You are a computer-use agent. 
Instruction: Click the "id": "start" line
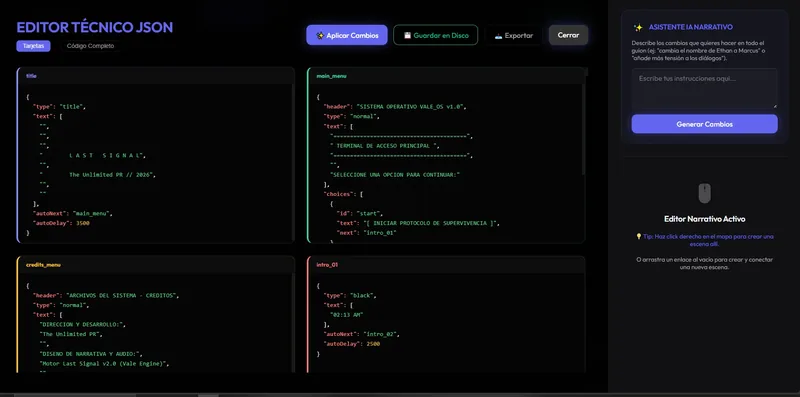coord(360,213)
